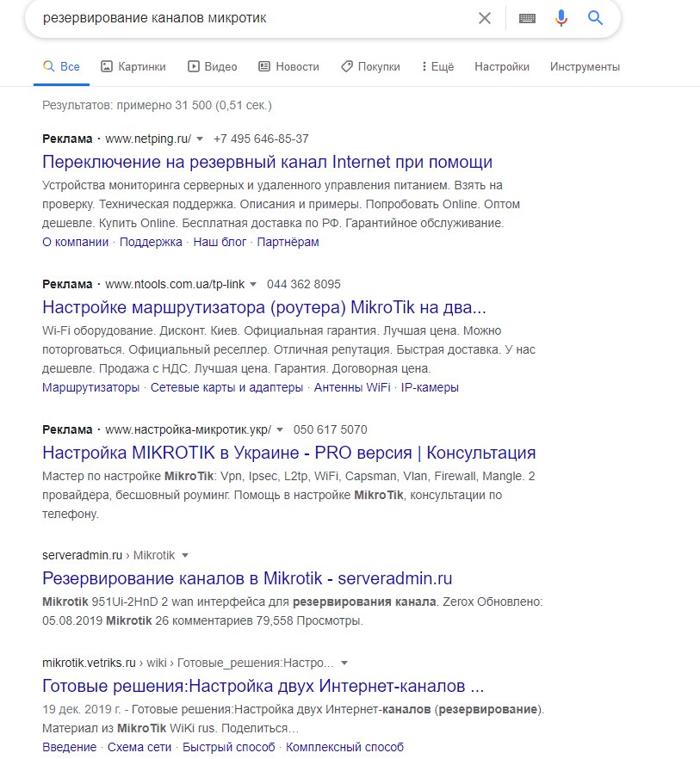700x759 pixels.
Task: Expand the Ещё menu
Action: coord(437,67)
